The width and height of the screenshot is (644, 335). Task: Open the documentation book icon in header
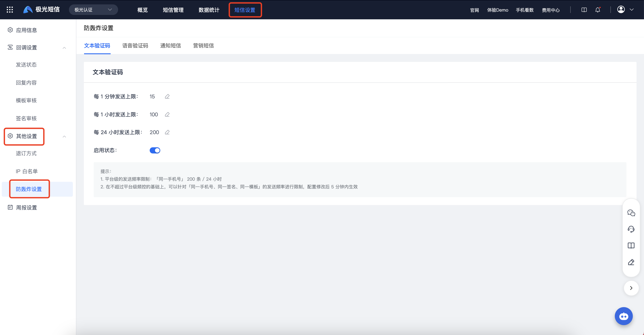584,10
